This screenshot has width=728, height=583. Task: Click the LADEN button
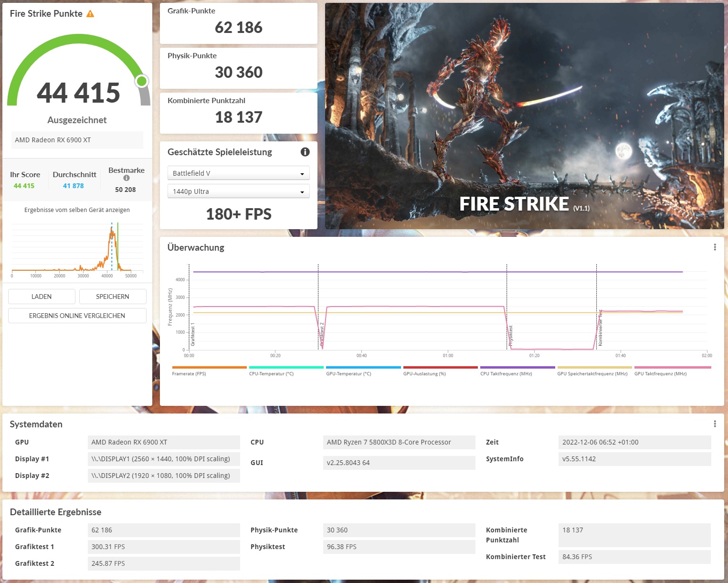[42, 297]
